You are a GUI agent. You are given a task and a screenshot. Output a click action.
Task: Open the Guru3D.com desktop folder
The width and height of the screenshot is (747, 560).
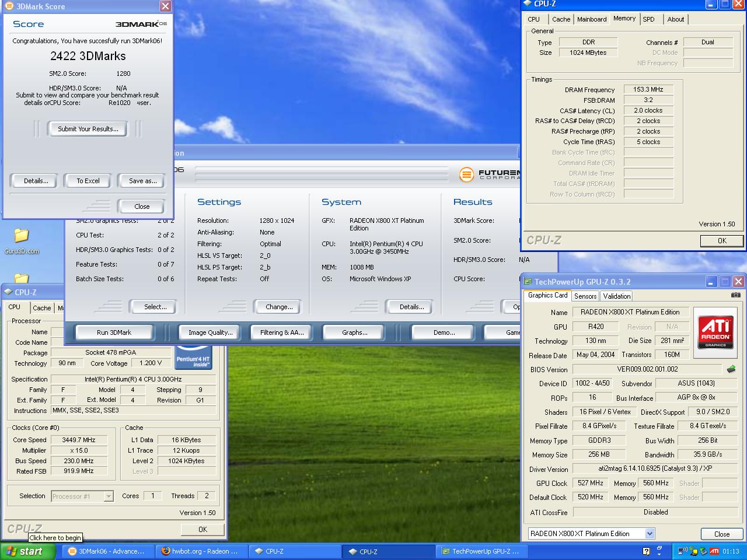click(x=22, y=241)
